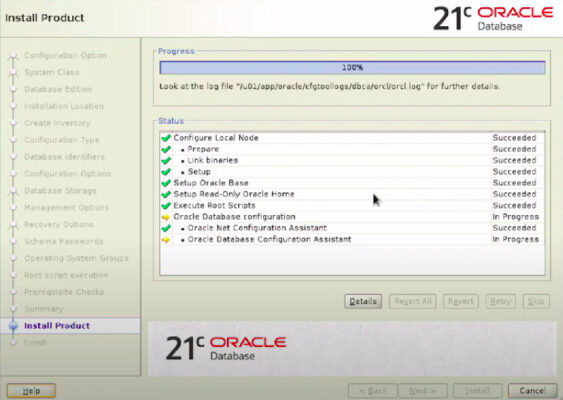Click the Install Product step bullet icon
Image resolution: width=563 pixels, height=400 pixels.
point(14,326)
